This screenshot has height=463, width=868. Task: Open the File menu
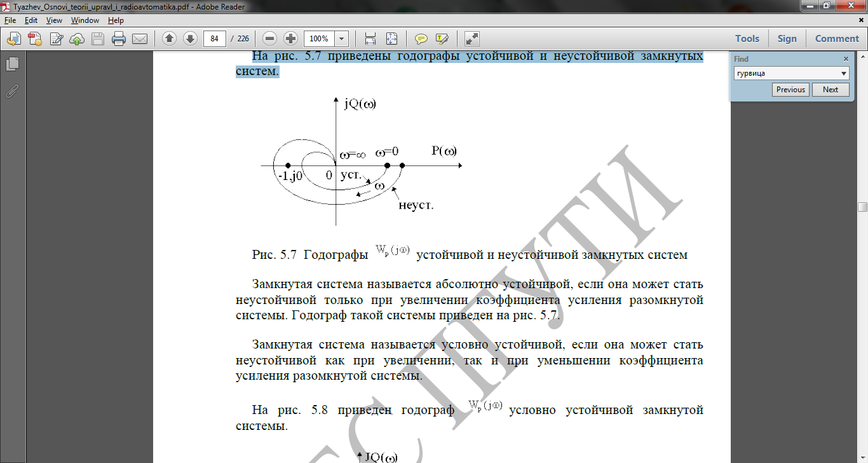coord(10,20)
